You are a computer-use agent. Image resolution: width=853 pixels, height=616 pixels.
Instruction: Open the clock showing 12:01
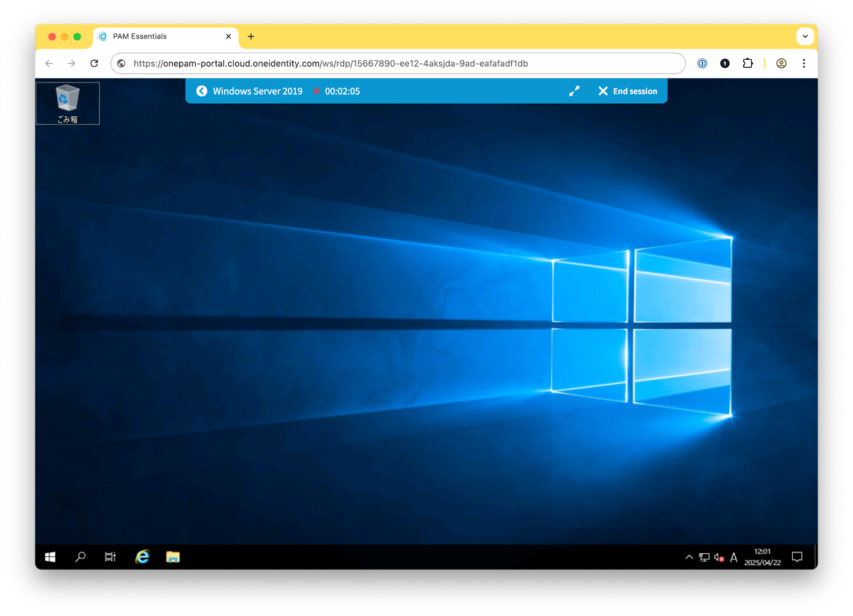(762, 557)
